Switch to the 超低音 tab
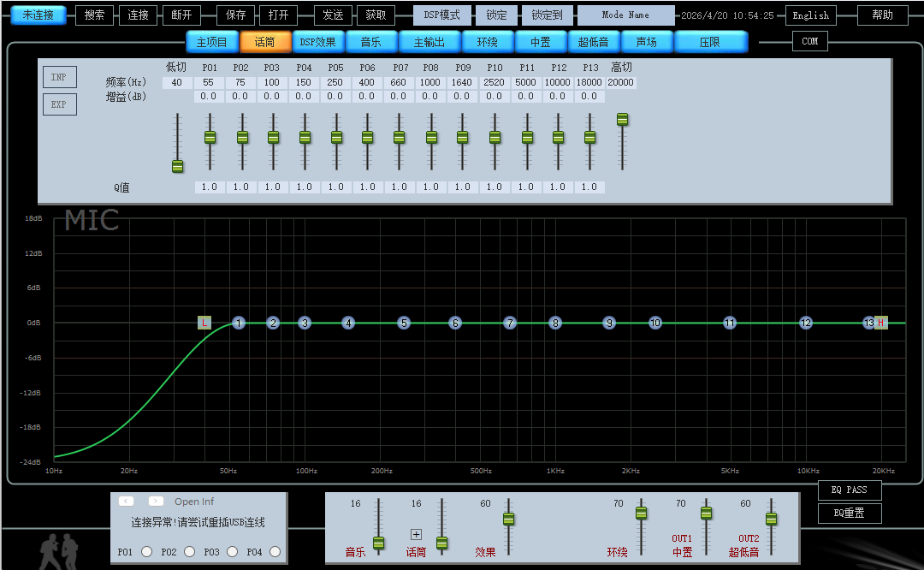This screenshot has height=570, width=924. (x=593, y=42)
